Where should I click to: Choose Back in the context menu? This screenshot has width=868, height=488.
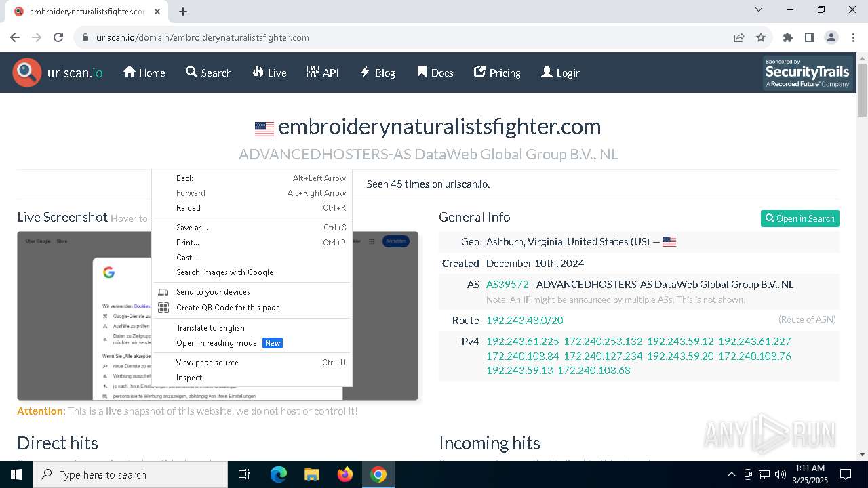(x=252, y=178)
